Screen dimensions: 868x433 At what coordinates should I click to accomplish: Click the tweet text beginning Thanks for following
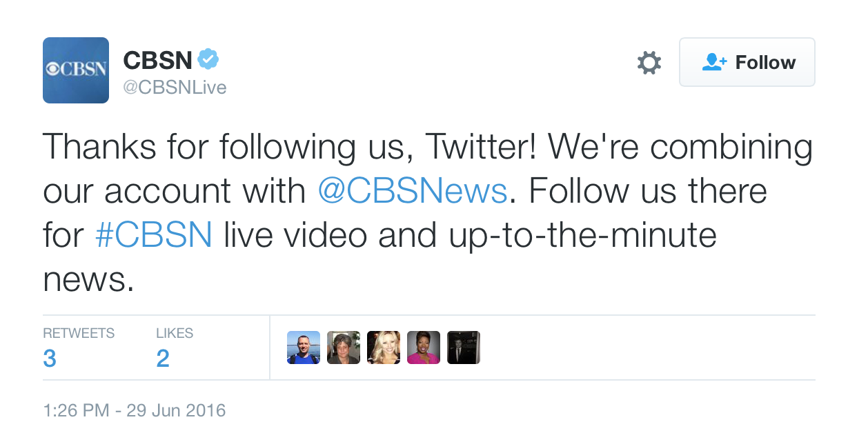(x=428, y=213)
